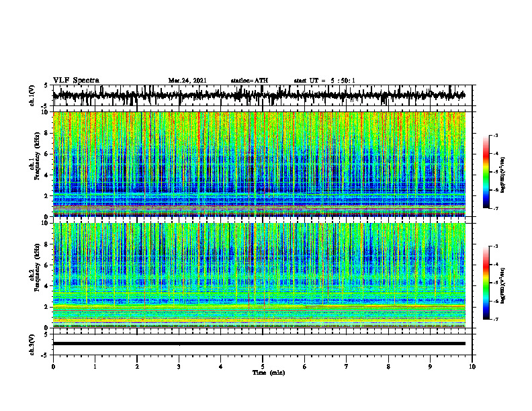The width and height of the screenshot is (532, 411).
Task: Click the "4" kHz tick of the ch.2 spectrogram
Action: click(47, 286)
